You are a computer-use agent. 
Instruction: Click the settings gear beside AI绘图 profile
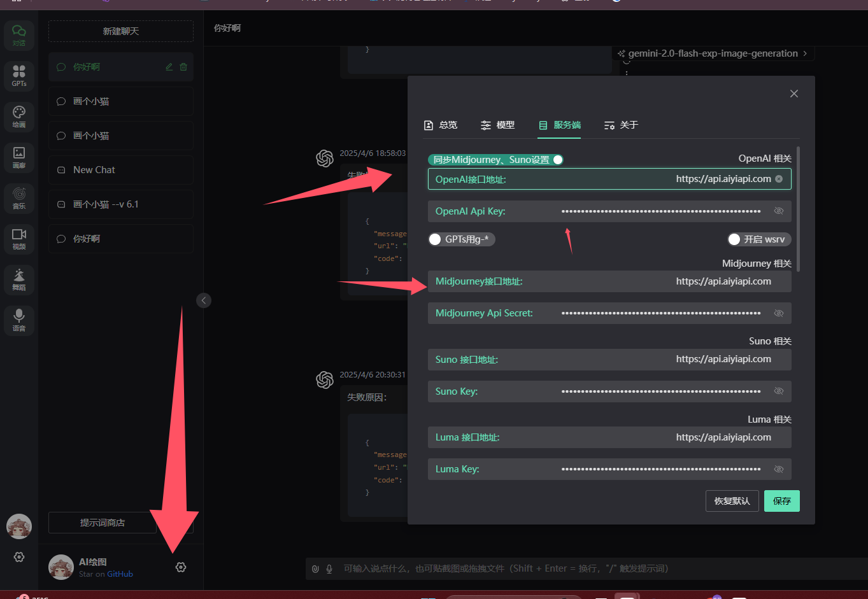181,567
